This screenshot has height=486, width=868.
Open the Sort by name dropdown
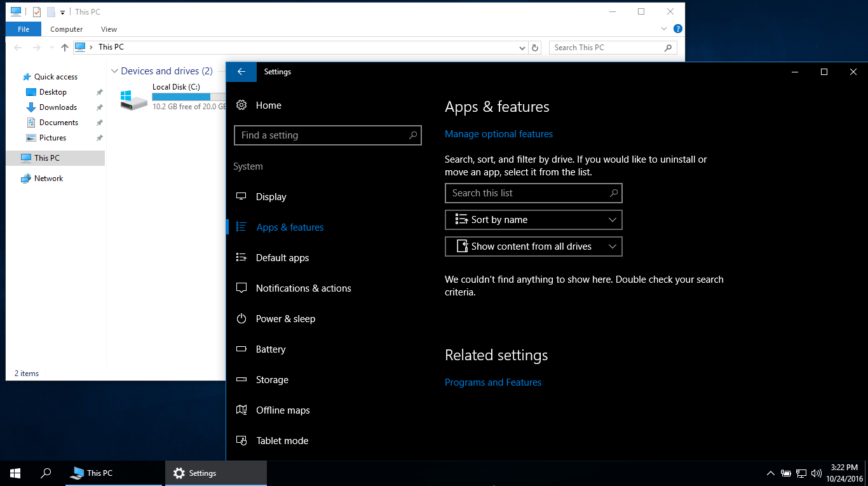point(533,219)
